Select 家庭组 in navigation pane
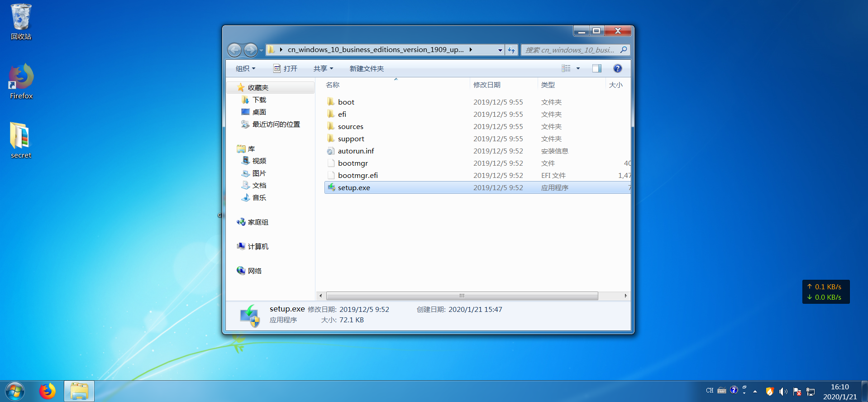This screenshot has height=402, width=868. click(258, 222)
